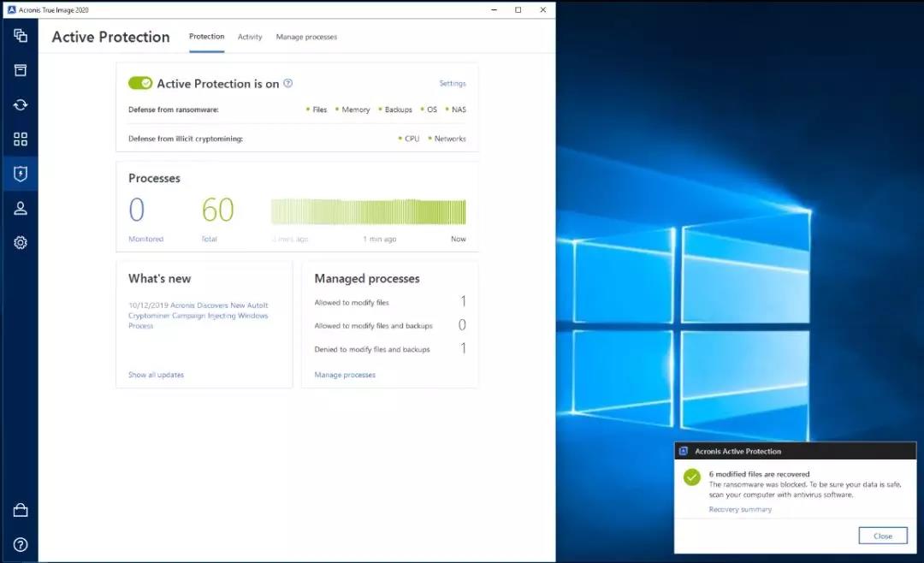924x563 pixels.
Task: Click the Show all updates link
Action: click(156, 375)
